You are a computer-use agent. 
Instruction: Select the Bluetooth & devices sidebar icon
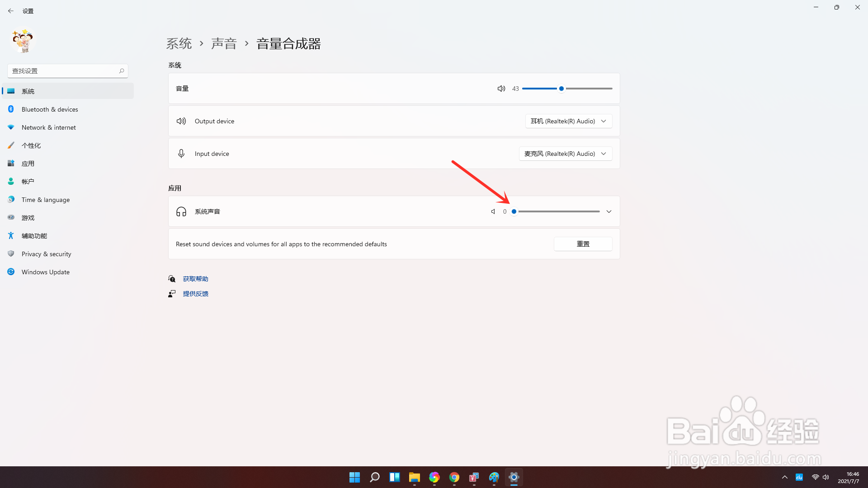tap(11, 109)
